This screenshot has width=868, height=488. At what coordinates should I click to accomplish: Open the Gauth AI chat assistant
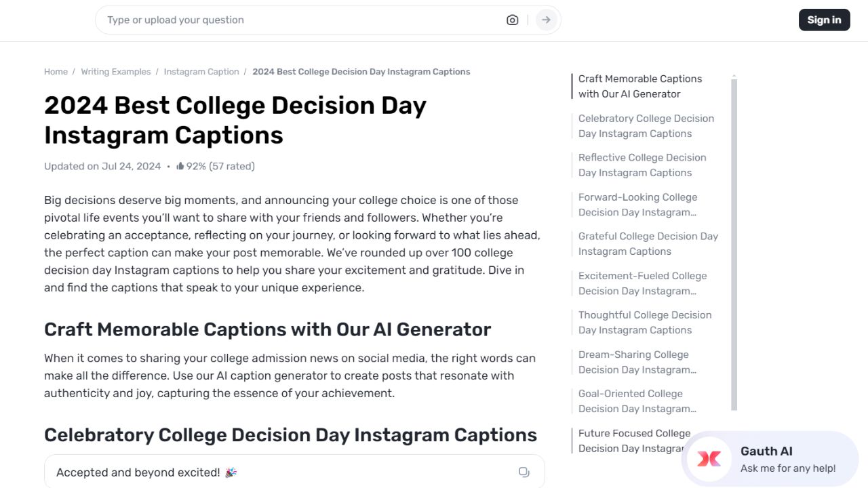708,460
